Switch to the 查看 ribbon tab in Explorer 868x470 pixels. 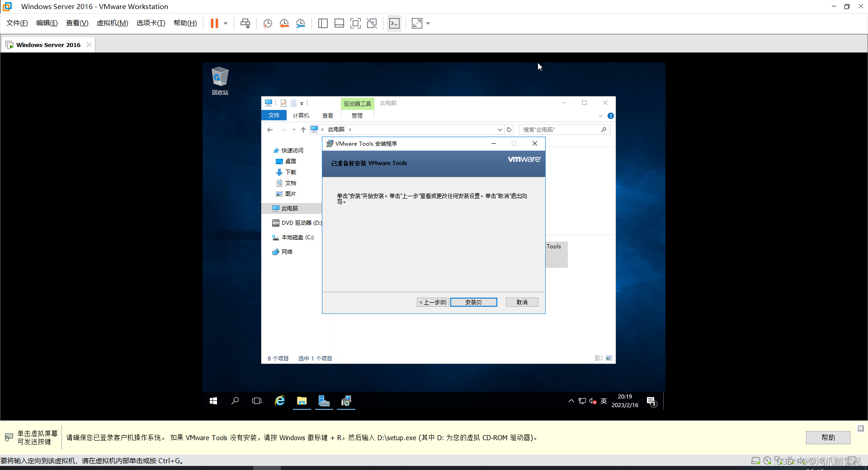(x=328, y=115)
